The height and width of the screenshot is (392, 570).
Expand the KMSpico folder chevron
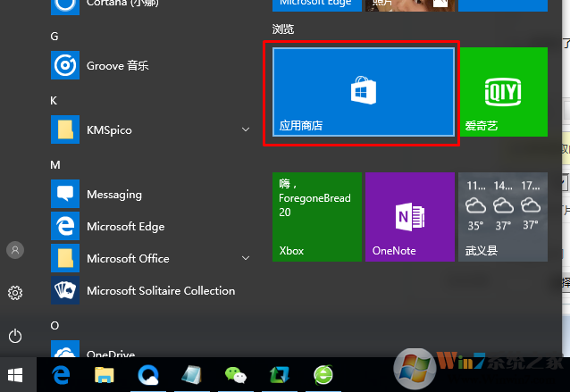click(246, 130)
